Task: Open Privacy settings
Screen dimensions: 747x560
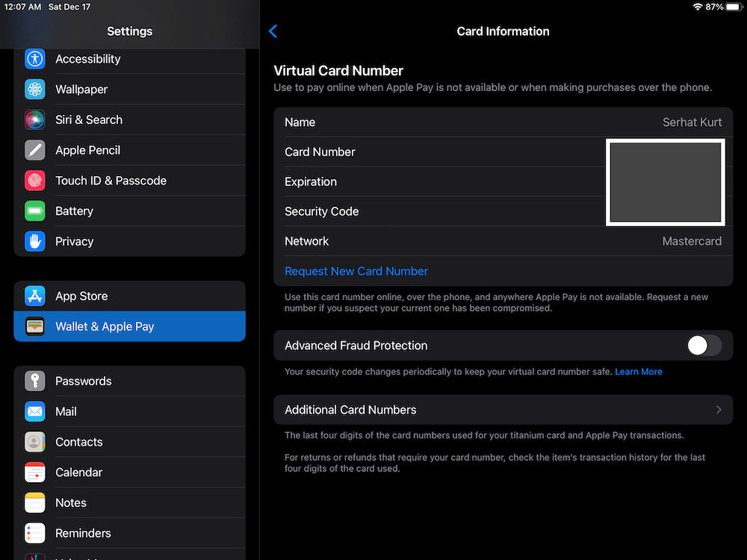Action: 129,241
